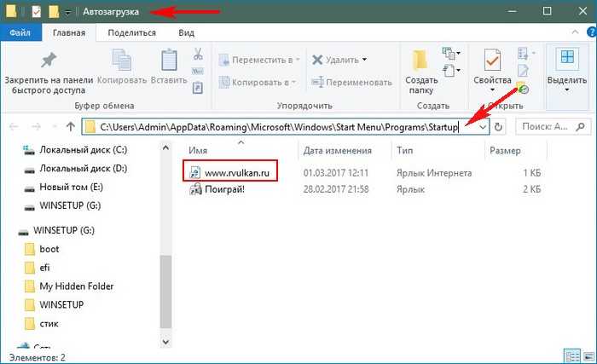
Task: Click the new folder icon in title bar
Action: 53,12
